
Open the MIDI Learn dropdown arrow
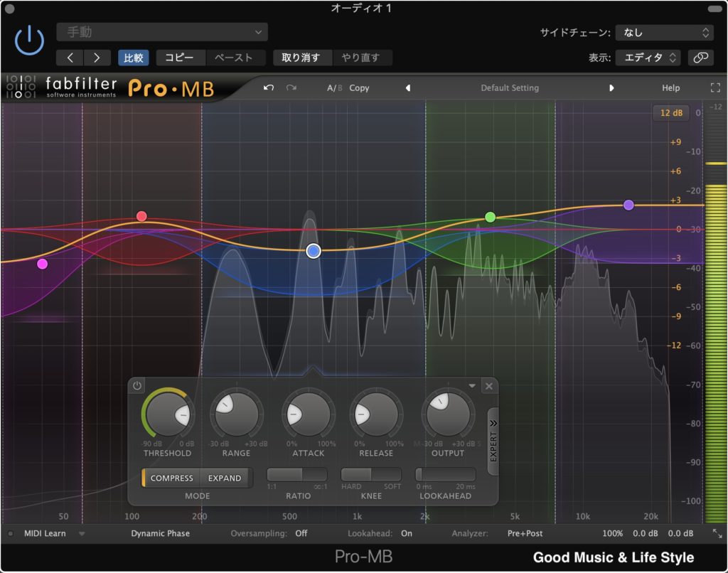[x=82, y=534]
